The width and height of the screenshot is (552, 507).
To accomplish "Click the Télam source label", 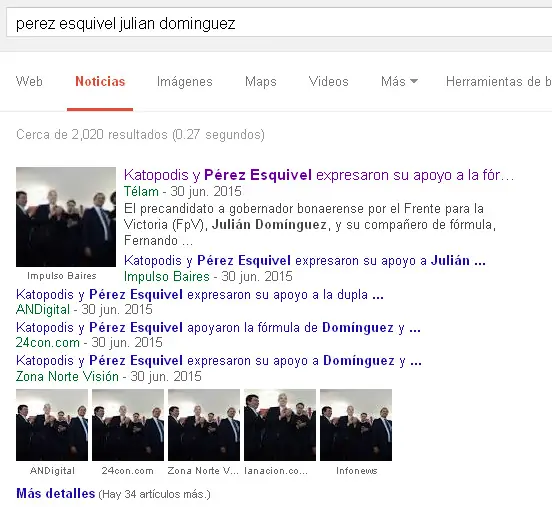I will (141, 192).
